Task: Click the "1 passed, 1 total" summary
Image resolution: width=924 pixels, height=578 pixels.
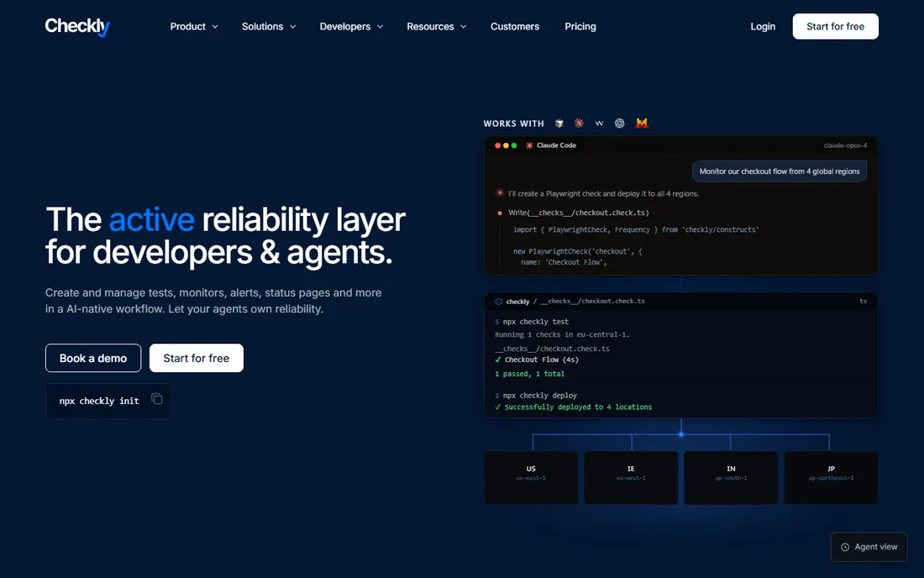Action: click(x=529, y=374)
